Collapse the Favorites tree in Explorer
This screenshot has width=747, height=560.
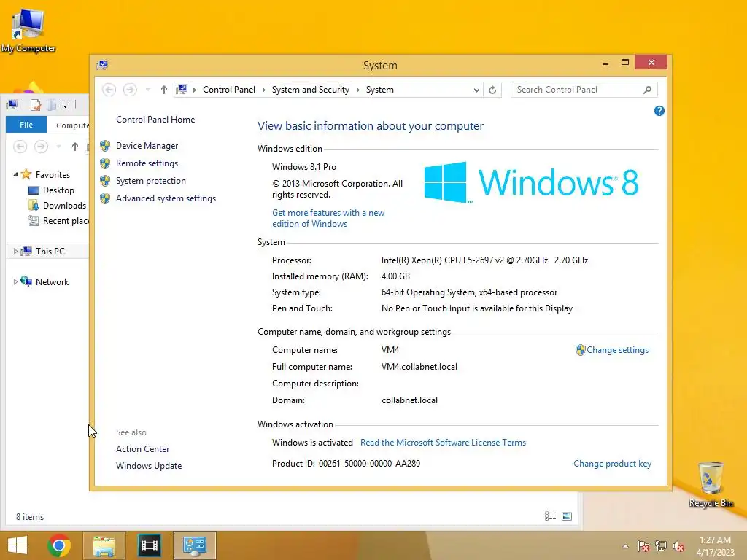15,175
